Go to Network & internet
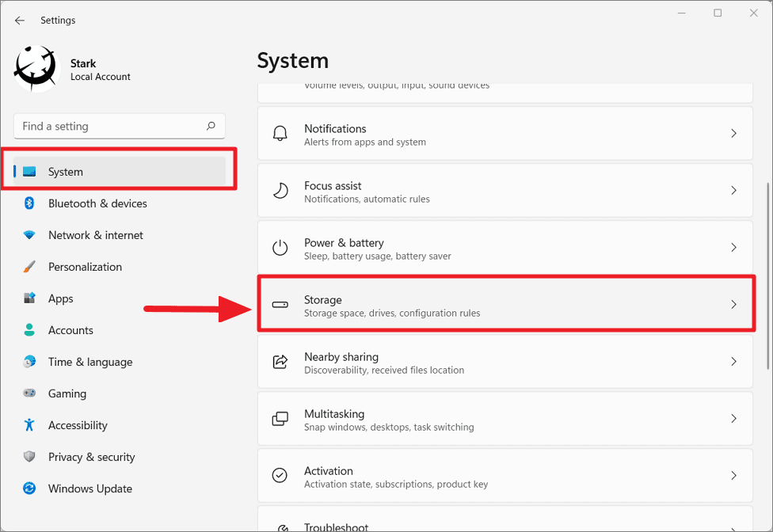 click(96, 235)
